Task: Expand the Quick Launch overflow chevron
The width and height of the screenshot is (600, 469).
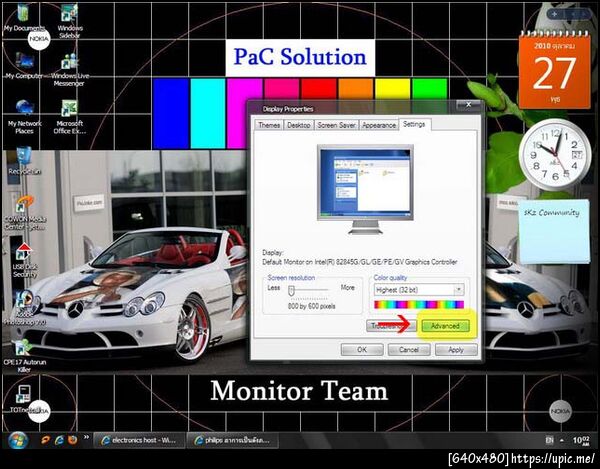Action: click(86, 437)
